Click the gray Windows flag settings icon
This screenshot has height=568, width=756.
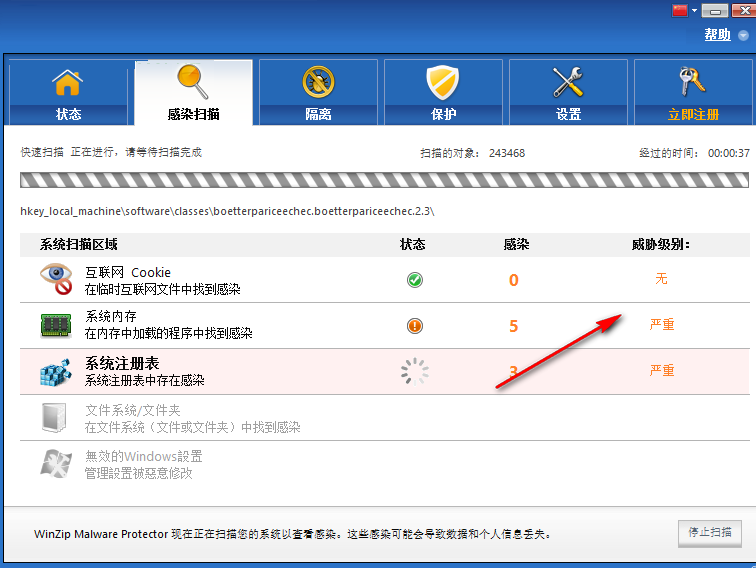pyautogui.click(x=56, y=463)
